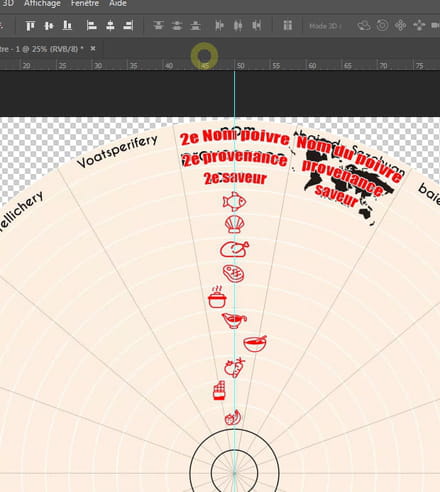Viewport: 440px width, 492px height.
Task: Click Distribute top edges icon
Action: tap(158, 26)
